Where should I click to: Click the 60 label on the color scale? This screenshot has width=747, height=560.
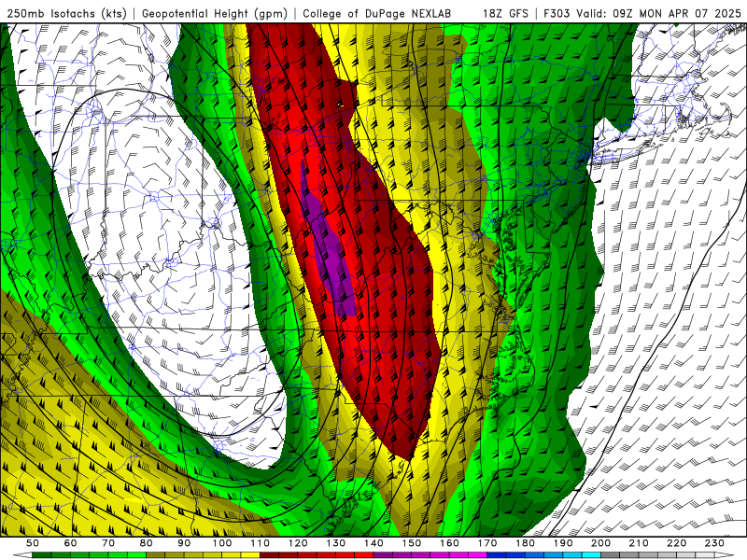(x=70, y=543)
